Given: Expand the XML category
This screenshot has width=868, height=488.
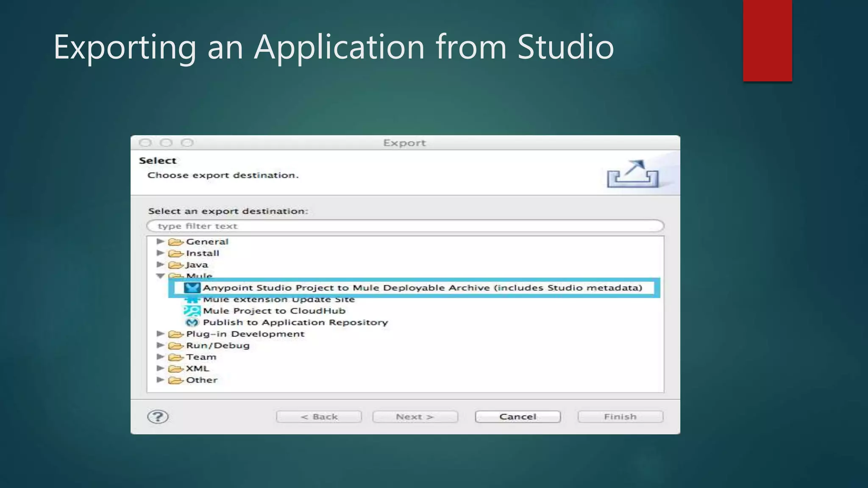Looking at the screenshot, I should tap(160, 368).
